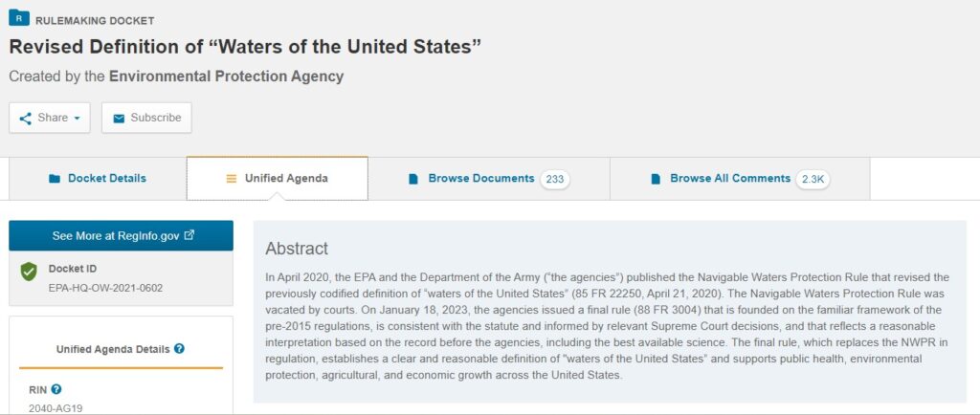Expand the Share dropdown arrow
Viewport: 980px width, 415px height.
tap(77, 118)
